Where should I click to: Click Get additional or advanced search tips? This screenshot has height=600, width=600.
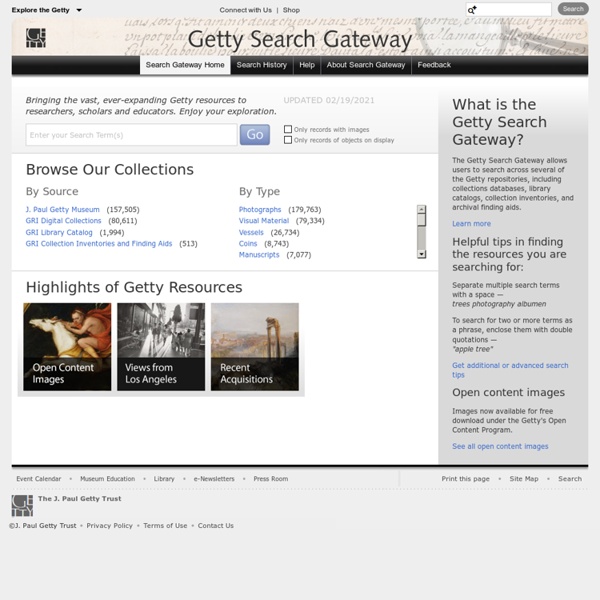[510, 370]
